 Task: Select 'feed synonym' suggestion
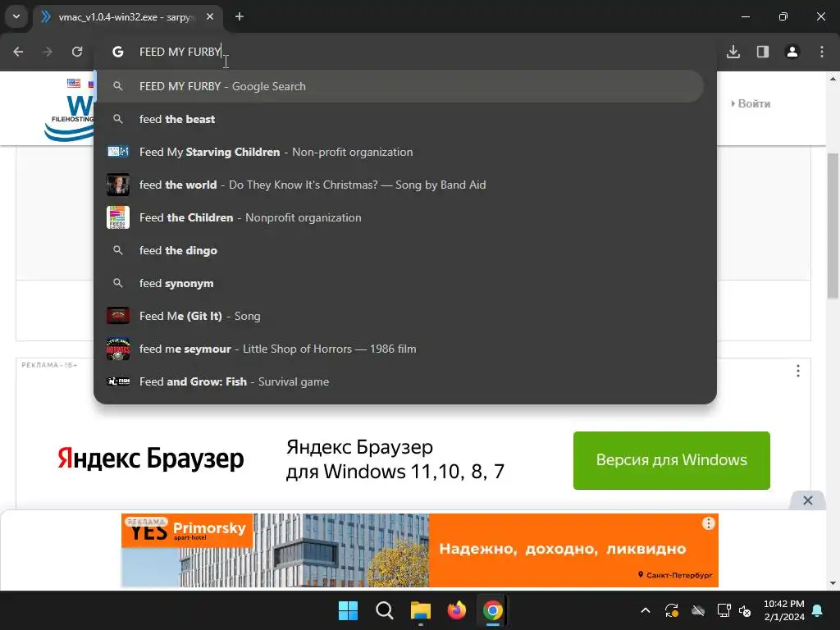(399, 283)
